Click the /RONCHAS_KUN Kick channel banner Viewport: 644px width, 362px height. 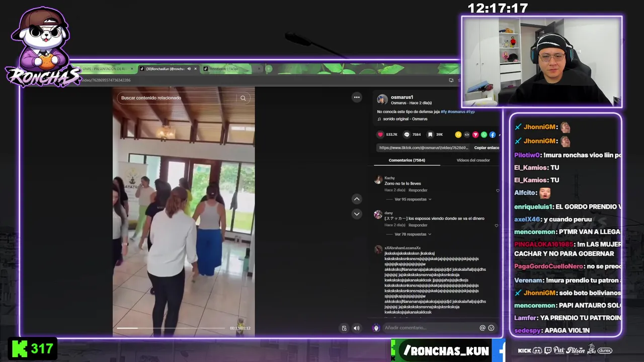pyautogui.click(x=446, y=351)
